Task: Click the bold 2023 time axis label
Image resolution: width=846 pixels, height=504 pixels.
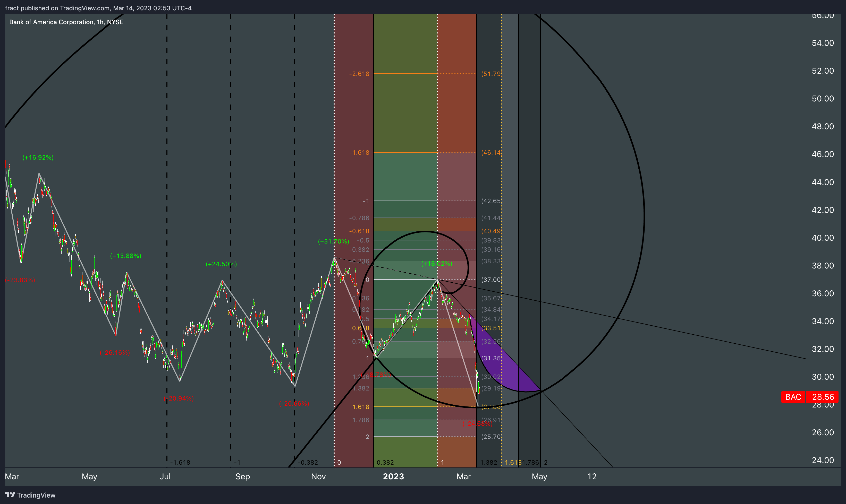Action: (x=393, y=476)
